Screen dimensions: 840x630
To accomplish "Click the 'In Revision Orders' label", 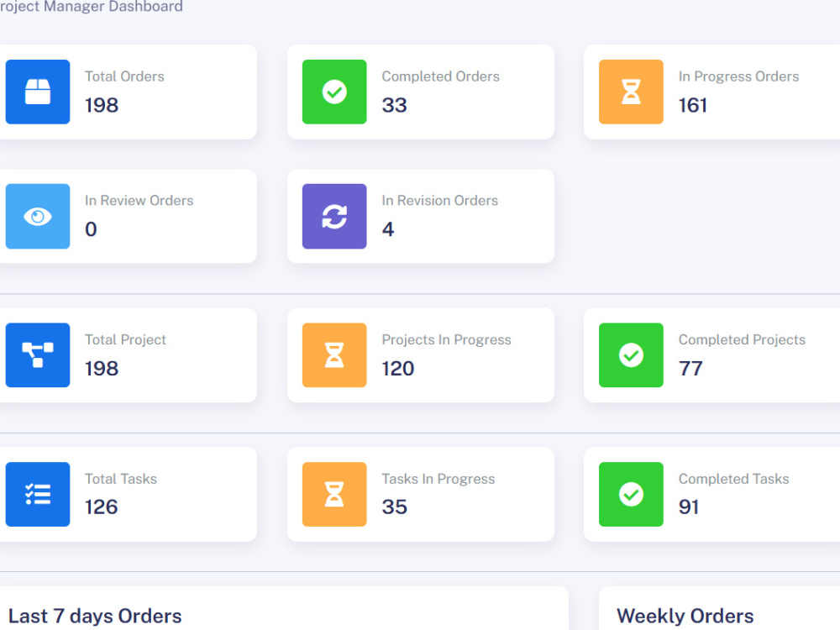I will tap(440, 201).
